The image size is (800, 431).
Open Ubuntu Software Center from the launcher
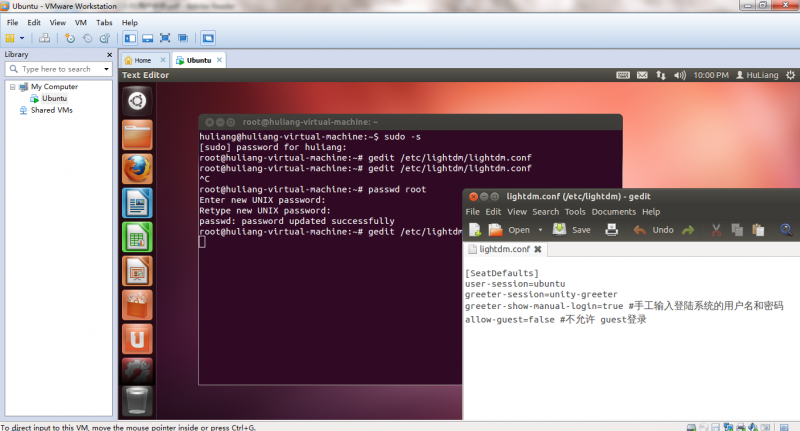[x=137, y=306]
